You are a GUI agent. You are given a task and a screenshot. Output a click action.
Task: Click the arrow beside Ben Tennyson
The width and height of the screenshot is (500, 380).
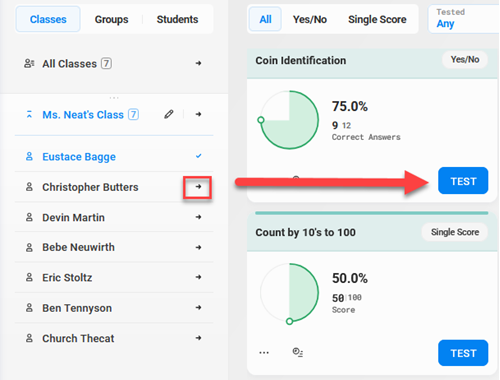coord(198,307)
